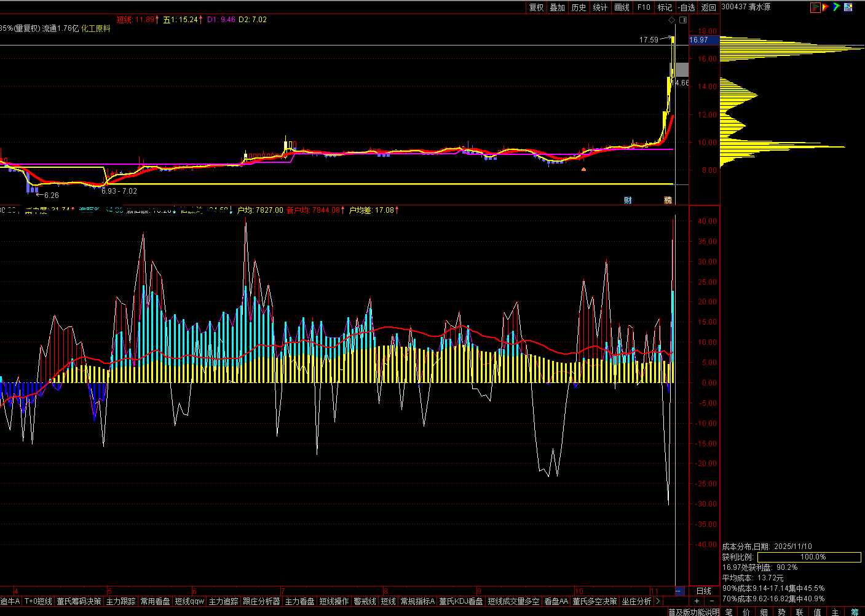The height and width of the screenshot is (616, 865).
Task: Click the diamond icon above price chart
Action: [x=672, y=20]
